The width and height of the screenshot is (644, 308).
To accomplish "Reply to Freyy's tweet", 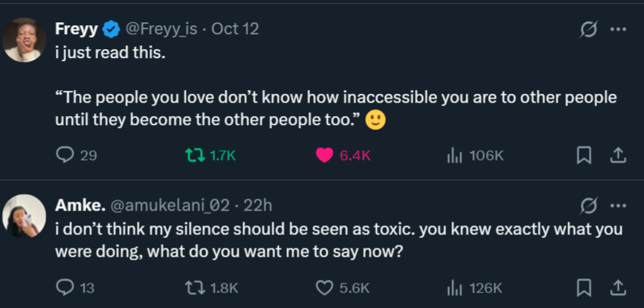I will (66, 155).
